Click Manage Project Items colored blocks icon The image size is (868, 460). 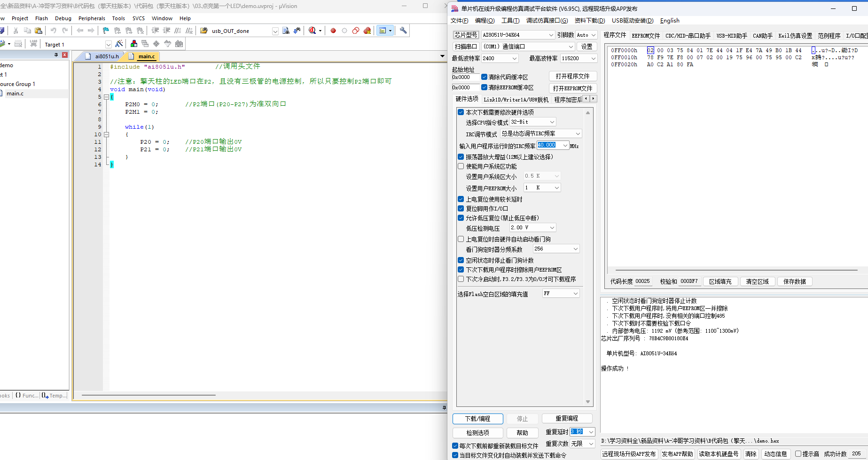pos(134,44)
